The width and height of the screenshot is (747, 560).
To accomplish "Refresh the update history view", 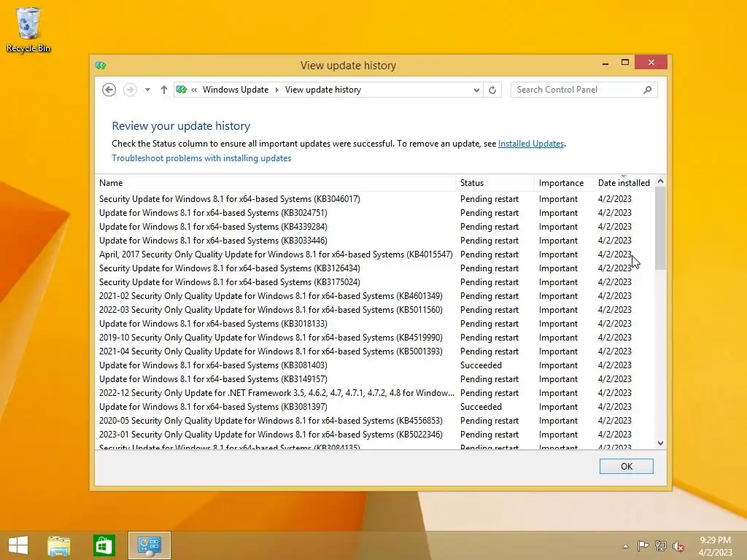I will tap(492, 90).
